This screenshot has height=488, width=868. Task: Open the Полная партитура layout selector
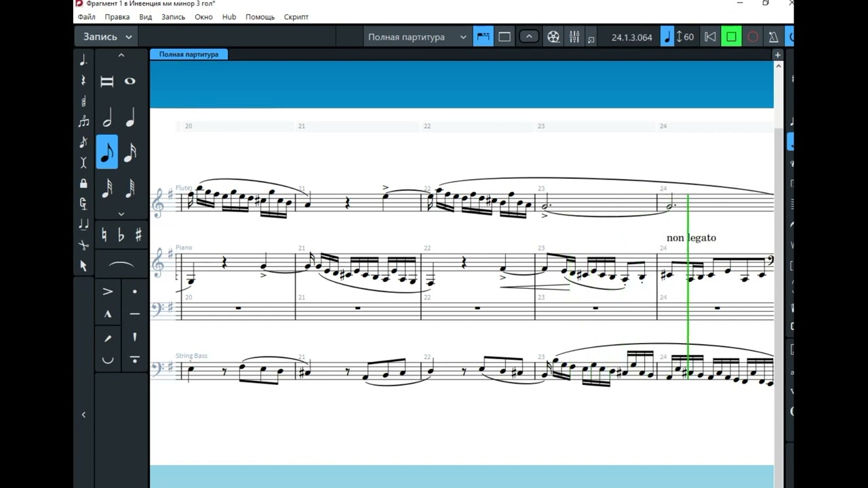(417, 37)
